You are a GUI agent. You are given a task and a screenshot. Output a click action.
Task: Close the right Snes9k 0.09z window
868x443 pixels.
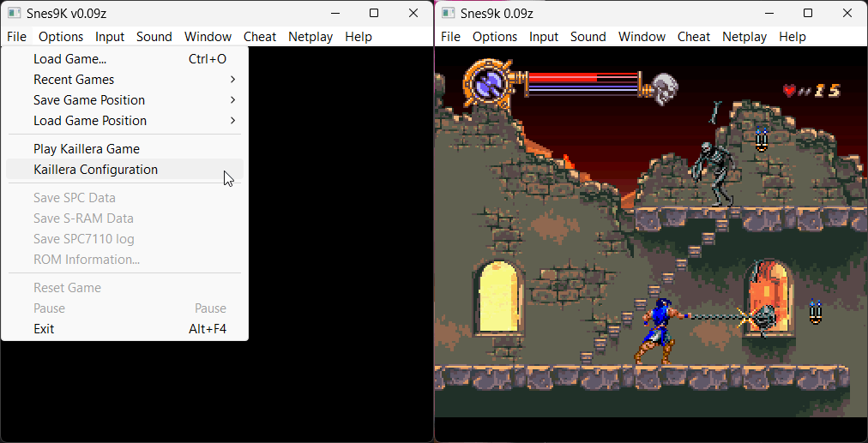point(847,13)
